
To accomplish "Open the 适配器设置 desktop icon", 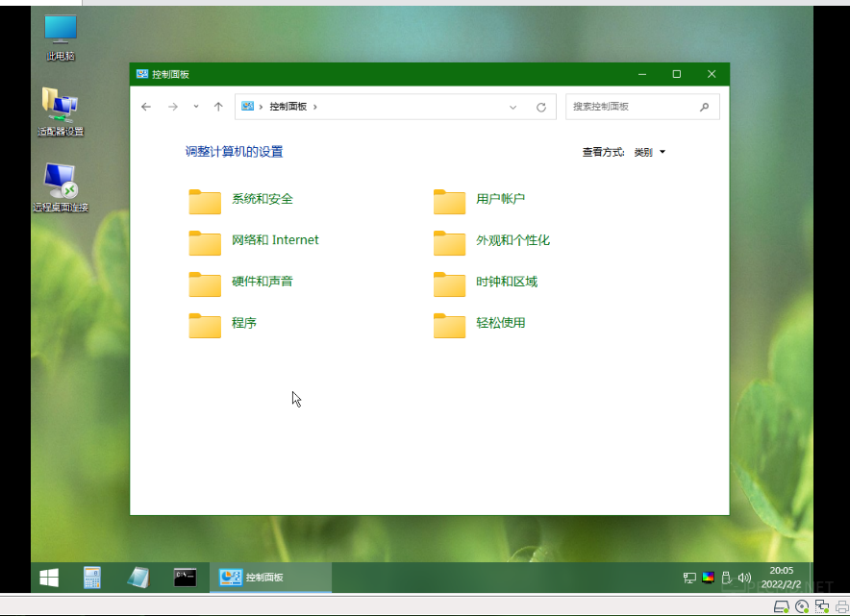I will pyautogui.click(x=61, y=111).
